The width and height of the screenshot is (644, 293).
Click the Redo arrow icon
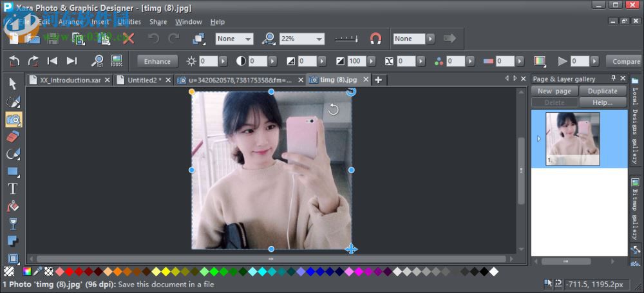click(x=174, y=39)
